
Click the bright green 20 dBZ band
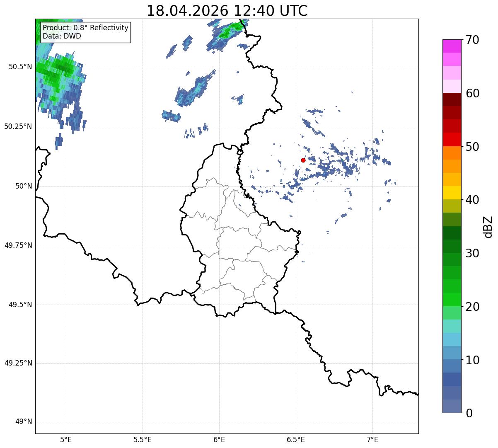click(452, 299)
